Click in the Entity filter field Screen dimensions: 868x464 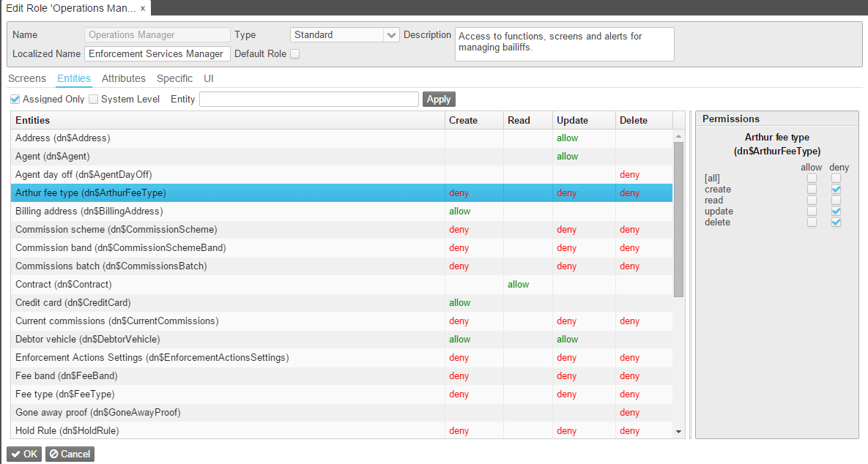[x=308, y=100]
